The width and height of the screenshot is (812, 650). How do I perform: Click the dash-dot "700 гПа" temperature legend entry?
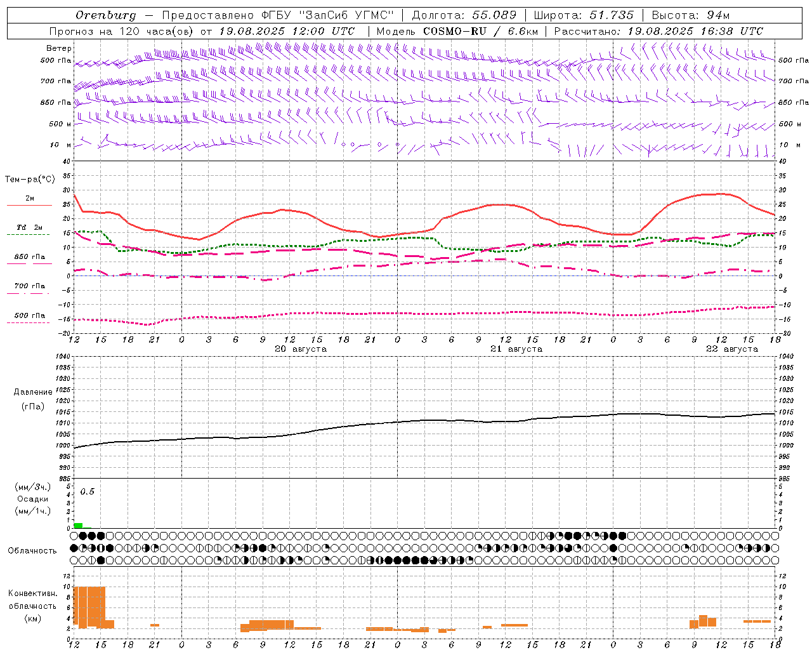(x=29, y=288)
